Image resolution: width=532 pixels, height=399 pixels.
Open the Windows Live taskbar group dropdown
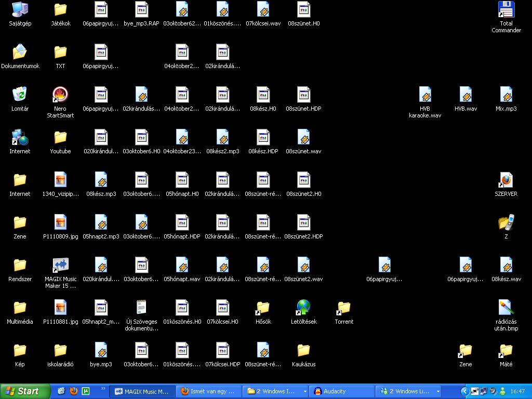point(438,391)
